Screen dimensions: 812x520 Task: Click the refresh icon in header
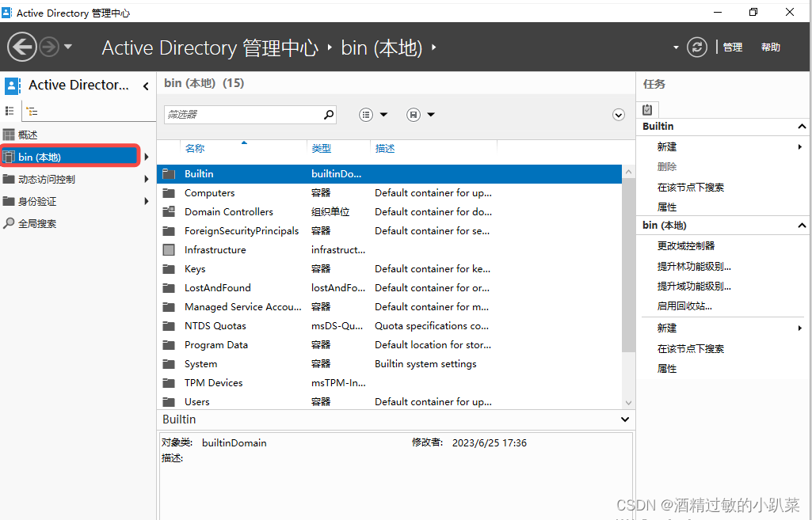[x=697, y=47]
